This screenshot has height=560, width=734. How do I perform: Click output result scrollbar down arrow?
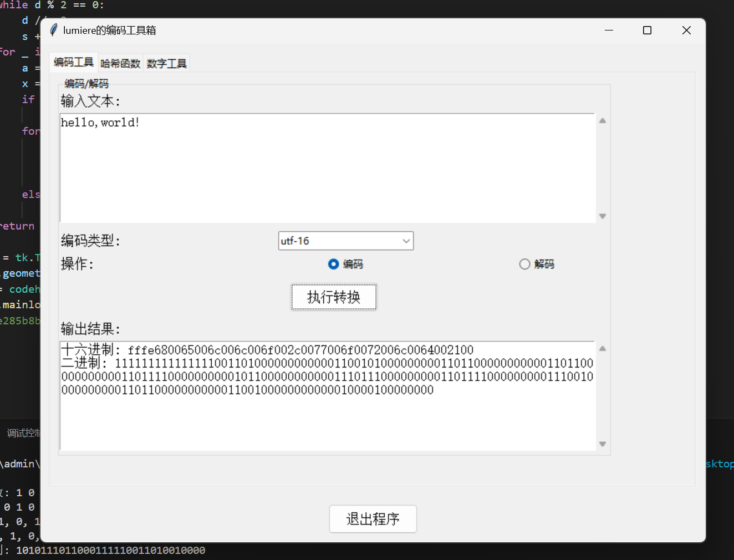pos(603,444)
